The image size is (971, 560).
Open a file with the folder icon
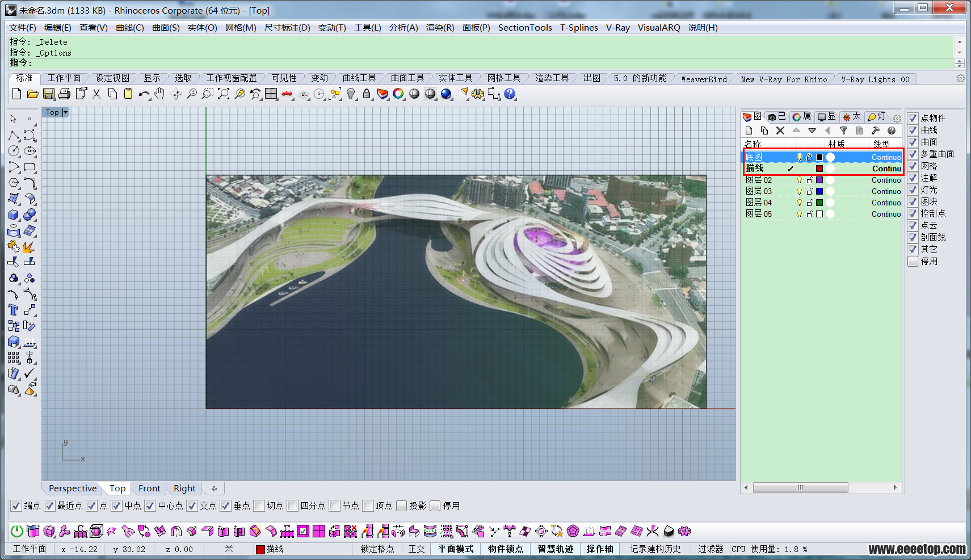(x=32, y=94)
